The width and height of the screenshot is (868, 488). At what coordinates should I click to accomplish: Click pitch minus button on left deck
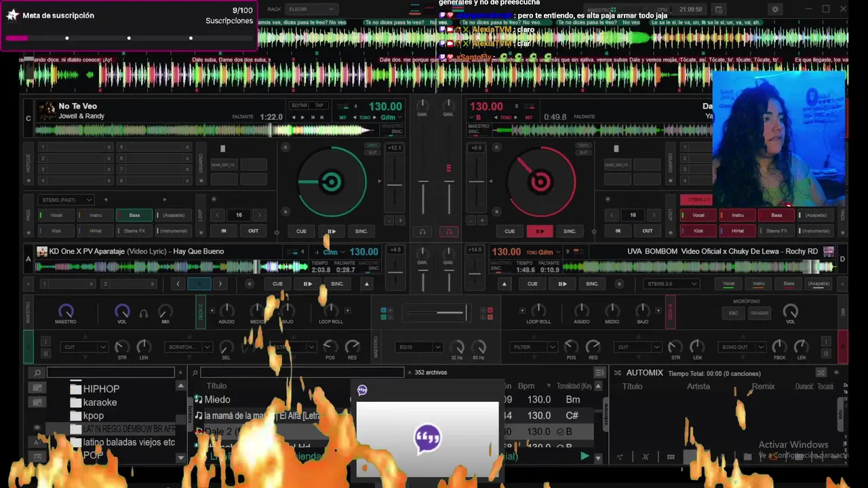389,220
